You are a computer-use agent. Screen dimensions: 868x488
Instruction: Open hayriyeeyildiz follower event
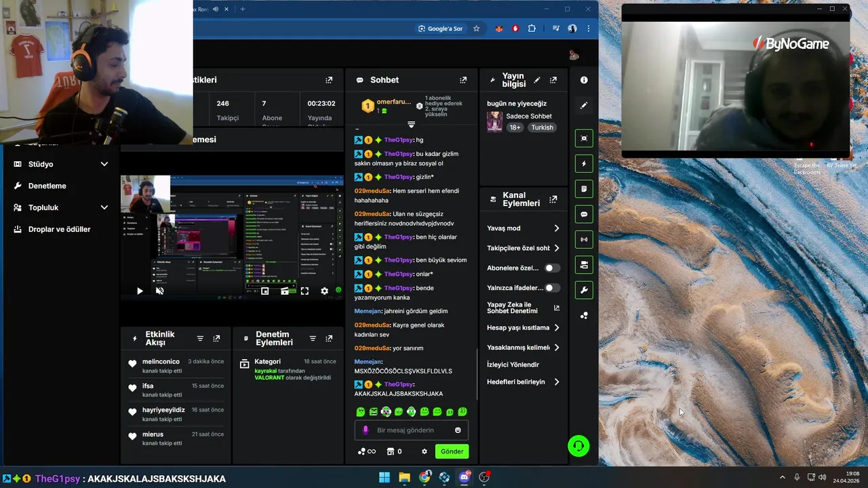tap(176, 414)
